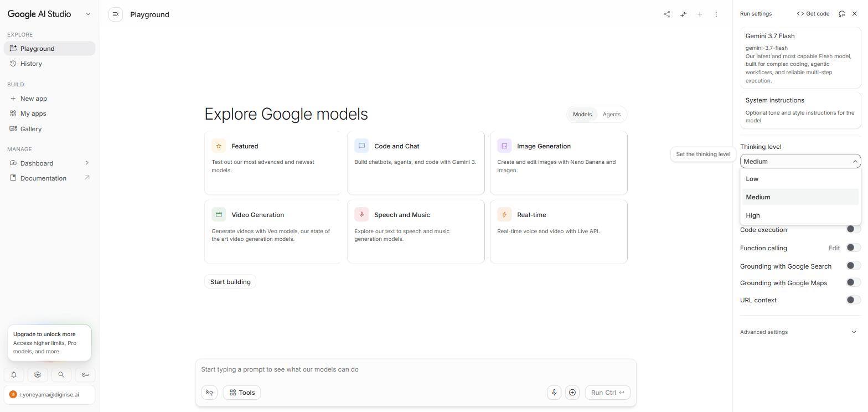Click the prompt text input field
The width and height of the screenshot is (868, 412).
(415, 369)
